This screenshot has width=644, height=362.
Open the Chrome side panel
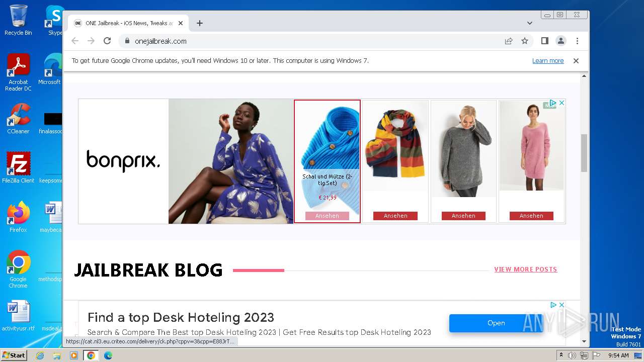click(x=545, y=41)
